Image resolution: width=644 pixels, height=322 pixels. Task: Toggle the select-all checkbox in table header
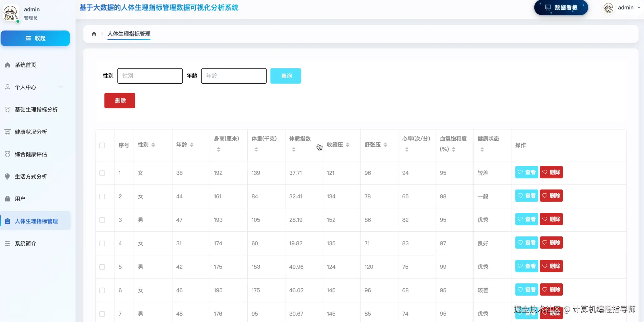coord(102,145)
